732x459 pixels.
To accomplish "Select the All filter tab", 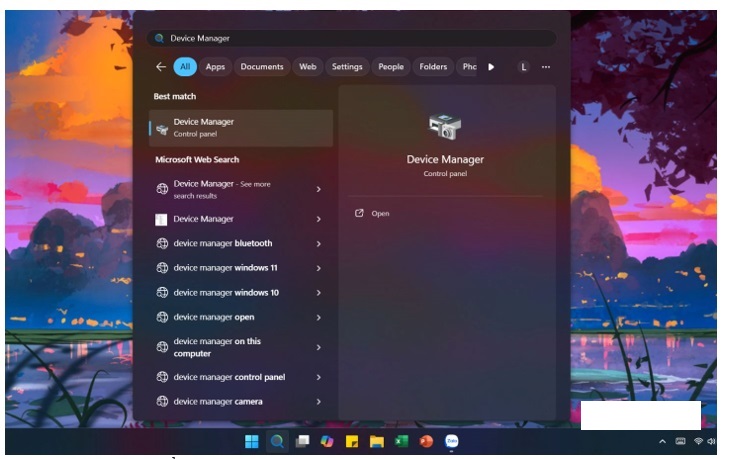I will pyautogui.click(x=185, y=67).
